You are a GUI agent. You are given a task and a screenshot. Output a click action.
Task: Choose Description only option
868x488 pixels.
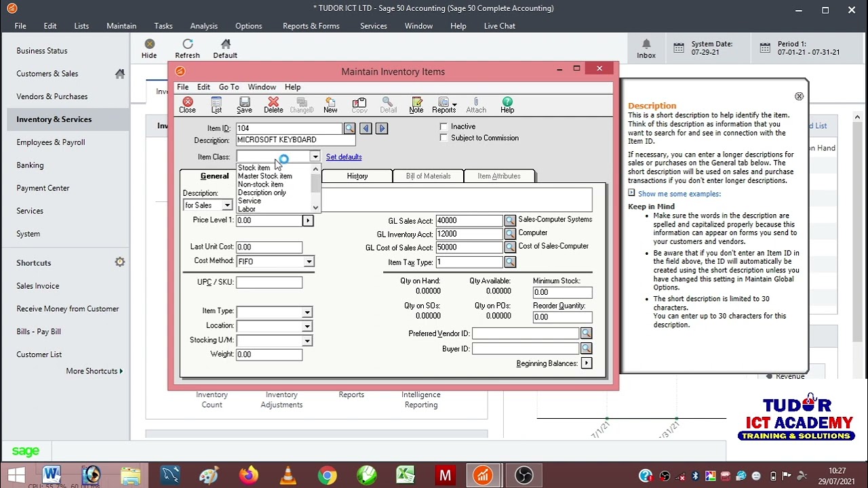click(262, 192)
